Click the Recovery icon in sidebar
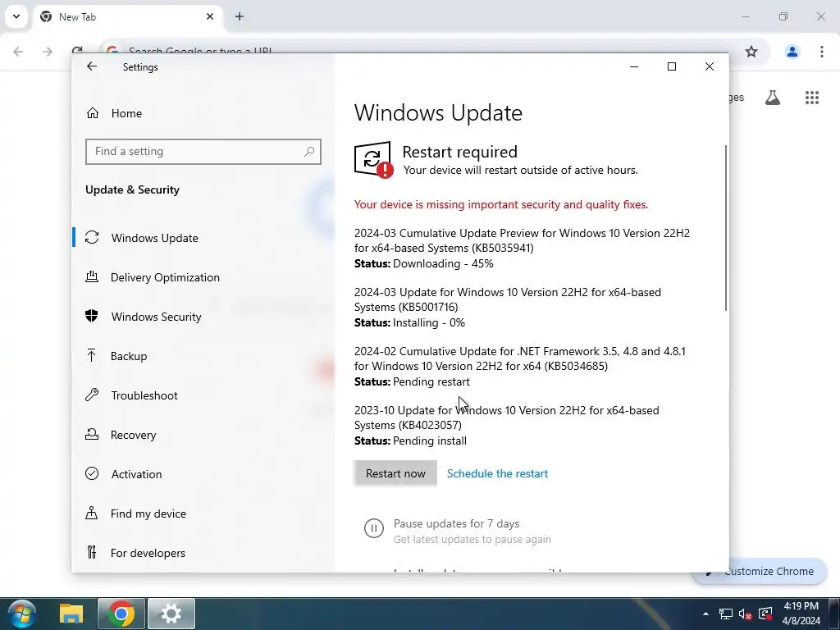 (x=92, y=435)
